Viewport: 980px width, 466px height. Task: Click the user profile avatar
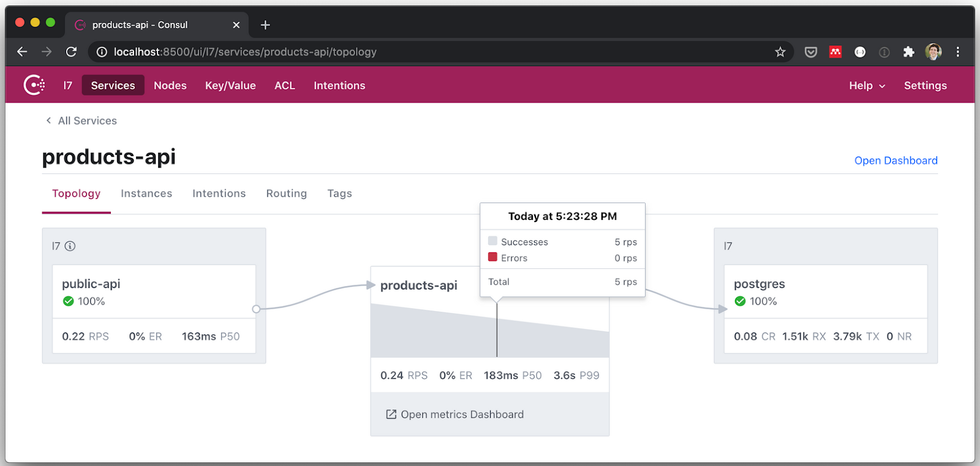[933, 52]
